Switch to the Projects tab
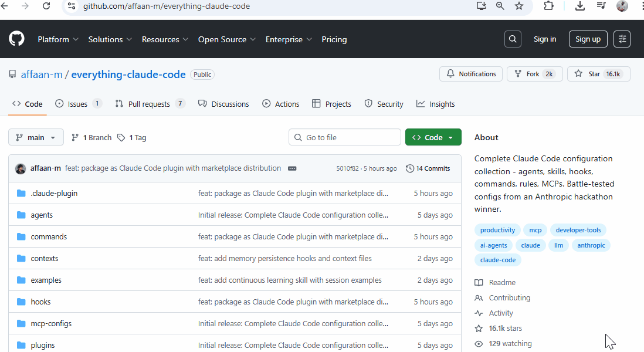644x352 pixels. click(331, 104)
